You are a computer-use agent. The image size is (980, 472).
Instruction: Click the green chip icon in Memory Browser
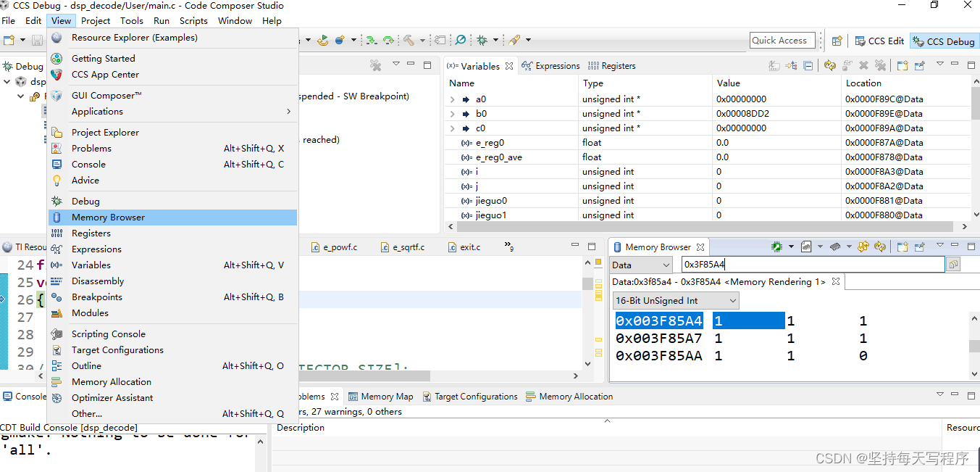click(776, 247)
